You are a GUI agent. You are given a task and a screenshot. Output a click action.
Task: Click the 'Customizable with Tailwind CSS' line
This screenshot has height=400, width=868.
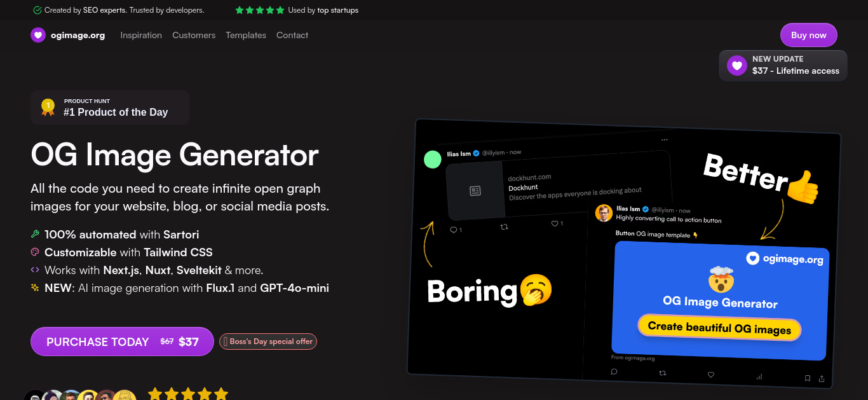pyautogui.click(x=128, y=252)
